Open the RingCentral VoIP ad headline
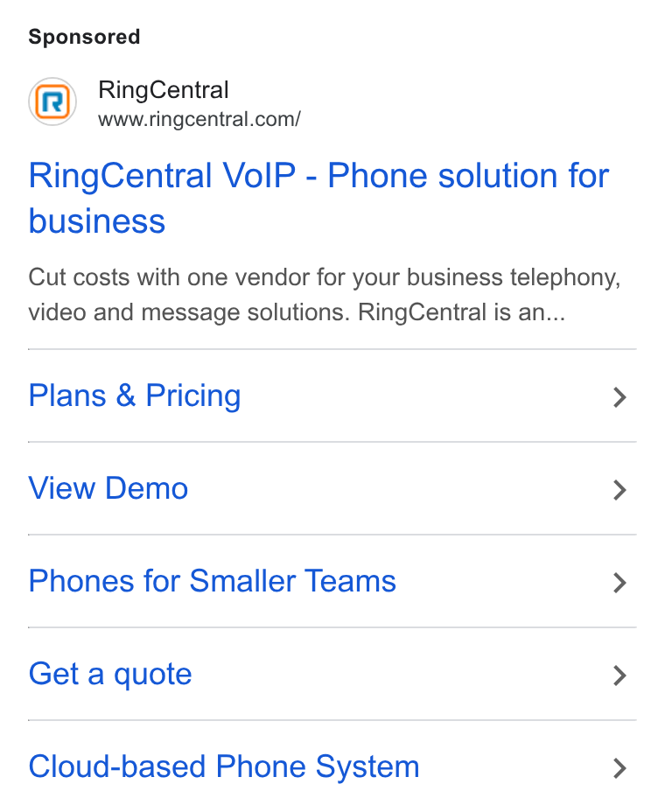Image resolution: width=665 pixels, height=812 pixels. (318, 199)
